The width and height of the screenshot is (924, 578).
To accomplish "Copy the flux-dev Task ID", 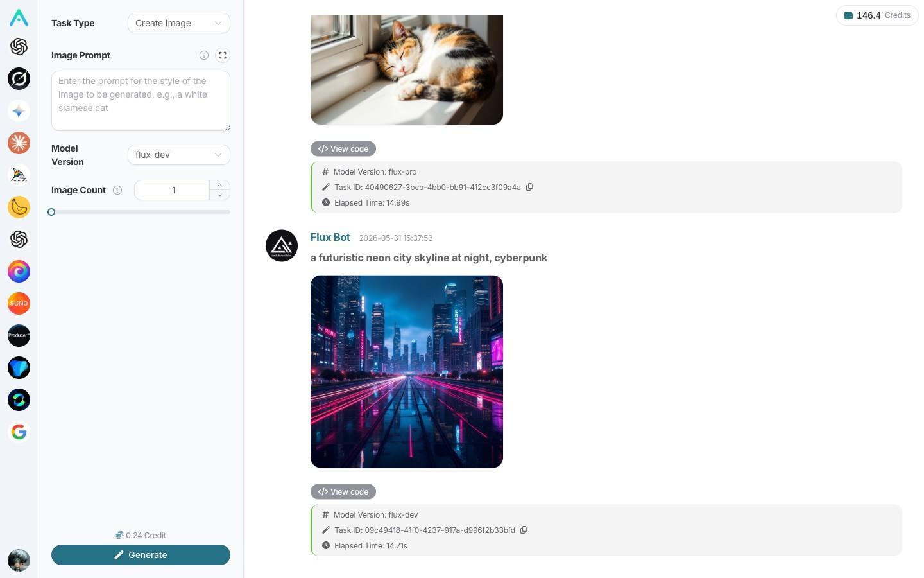I will point(524,530).
